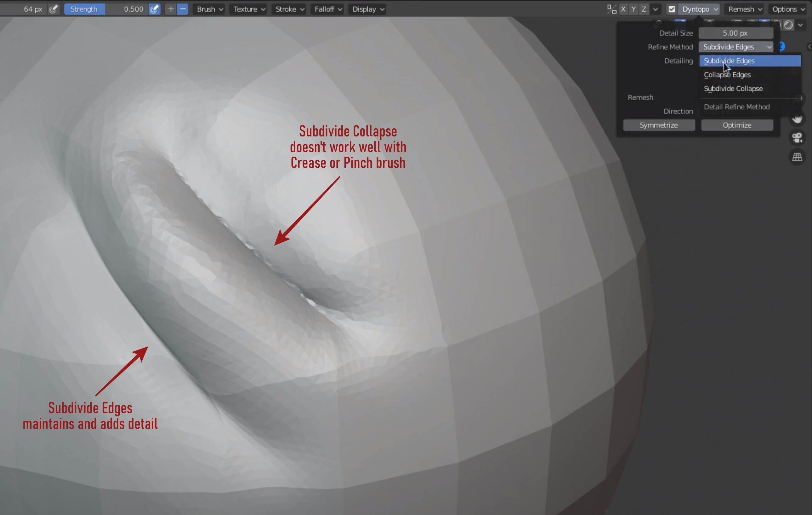Select the Subdivide Collapse detailing method
Viewport: 812px width, 515px height.
[733, 88]
